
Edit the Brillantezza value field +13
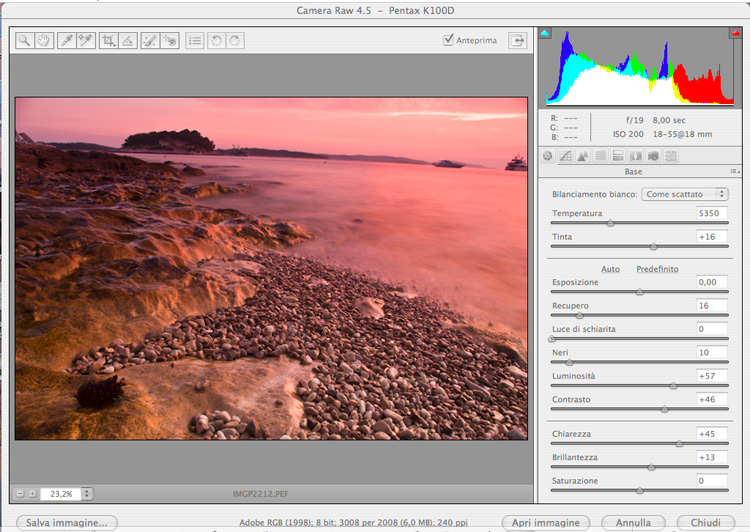pos(712,457)
